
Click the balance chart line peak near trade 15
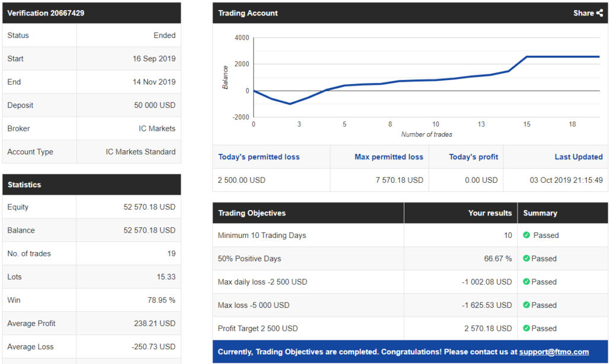click(x=527, y=57)
